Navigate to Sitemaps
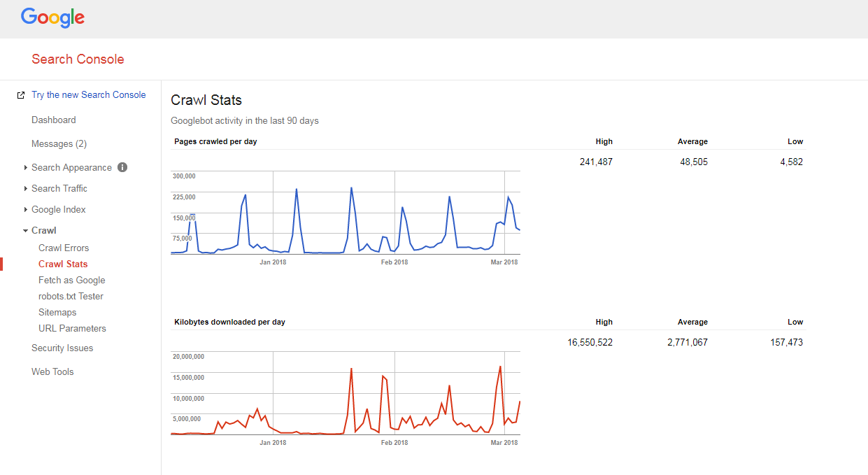The width and height of the screenshot is (868, 475). tap(57, 313)
